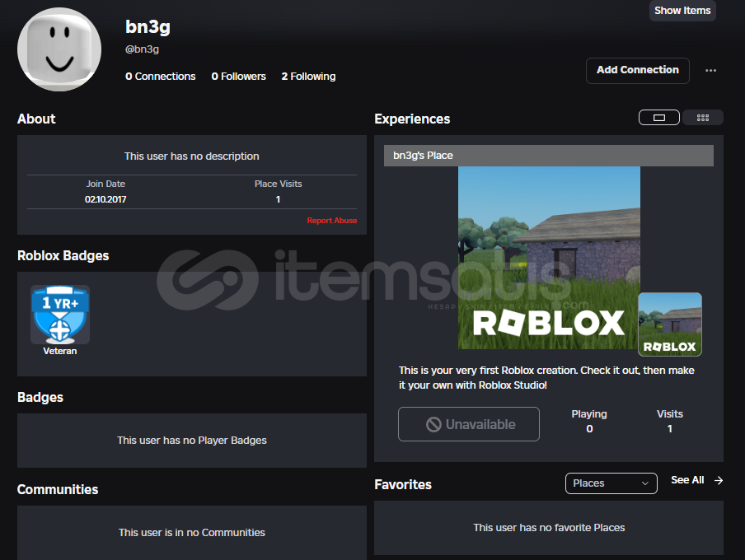Click the Experiences section heading
Screen dimensions: 745x560
412,119
